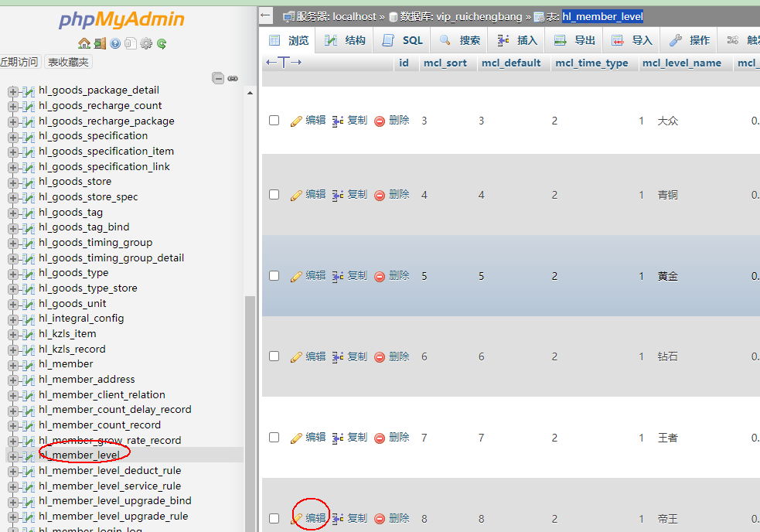The image size is (760, 532).
Task: Check the checkbox for row id 7
Action: click(x=274, y=438)
